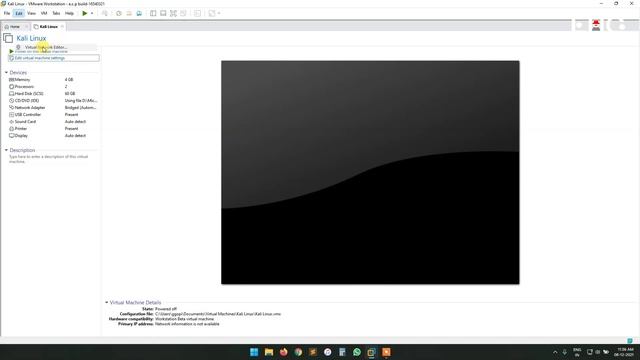Close the Kali Linux tab
The height and width of the screenshot is (360, 640).
[62, 27]
